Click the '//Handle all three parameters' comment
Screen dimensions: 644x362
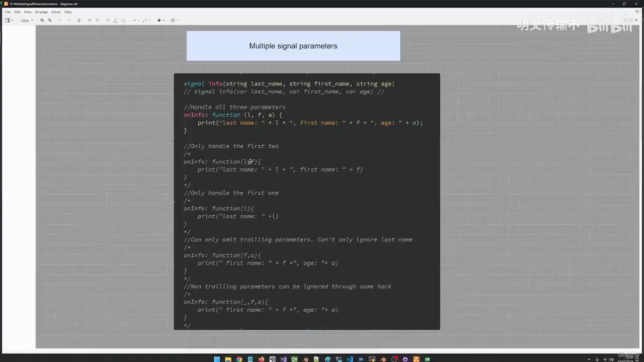pos(234,107)
